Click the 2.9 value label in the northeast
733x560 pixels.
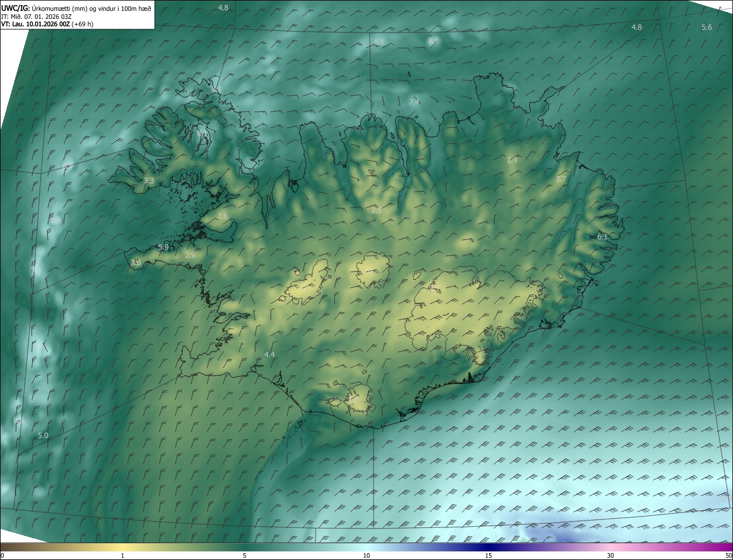[x=512, y=160]
